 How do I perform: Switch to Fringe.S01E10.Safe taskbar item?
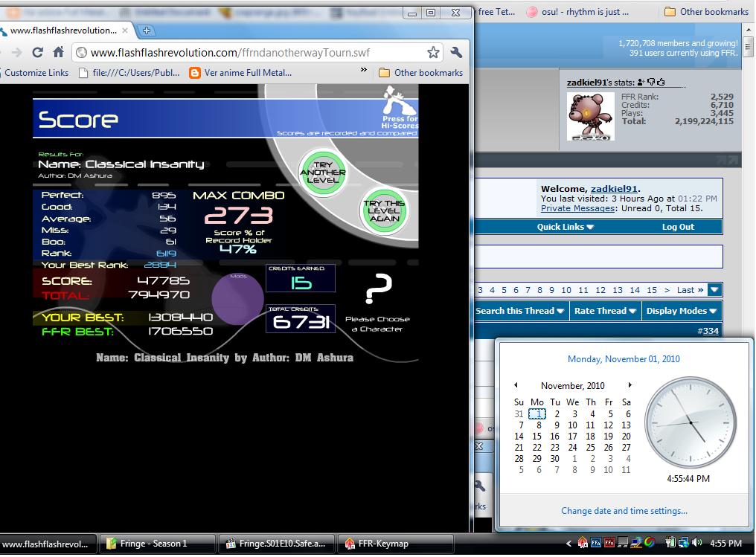click(x=278, y=544)
